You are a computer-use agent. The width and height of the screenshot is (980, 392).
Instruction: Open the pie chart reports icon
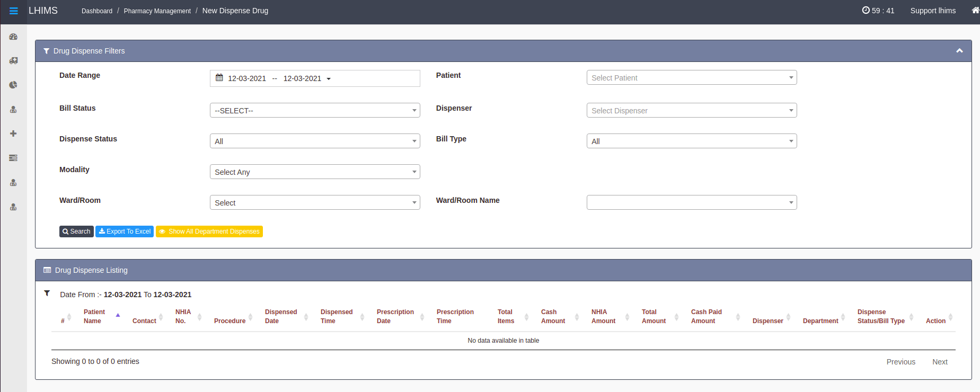[x=13, y=85]
